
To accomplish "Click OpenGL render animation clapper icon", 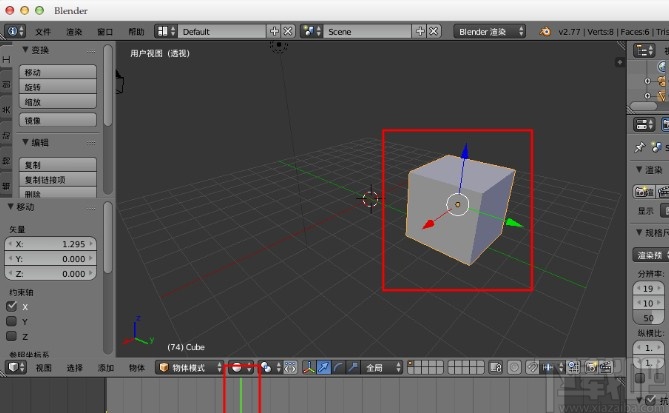I will 606,367.
